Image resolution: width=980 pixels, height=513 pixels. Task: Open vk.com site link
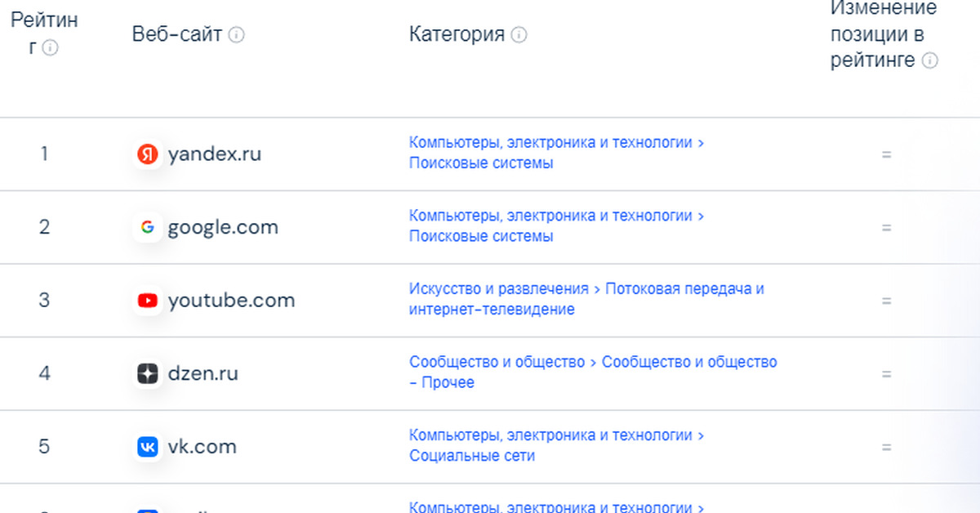tap(202, 448)
